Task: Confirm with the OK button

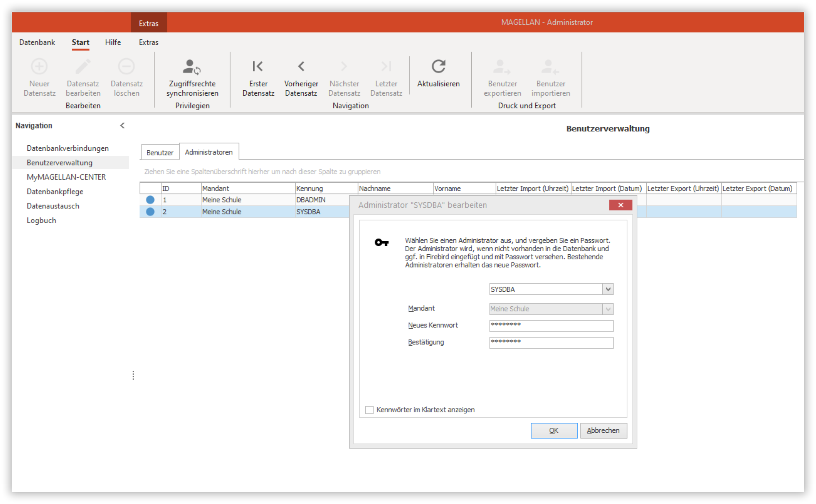Action: click(554, 430)
